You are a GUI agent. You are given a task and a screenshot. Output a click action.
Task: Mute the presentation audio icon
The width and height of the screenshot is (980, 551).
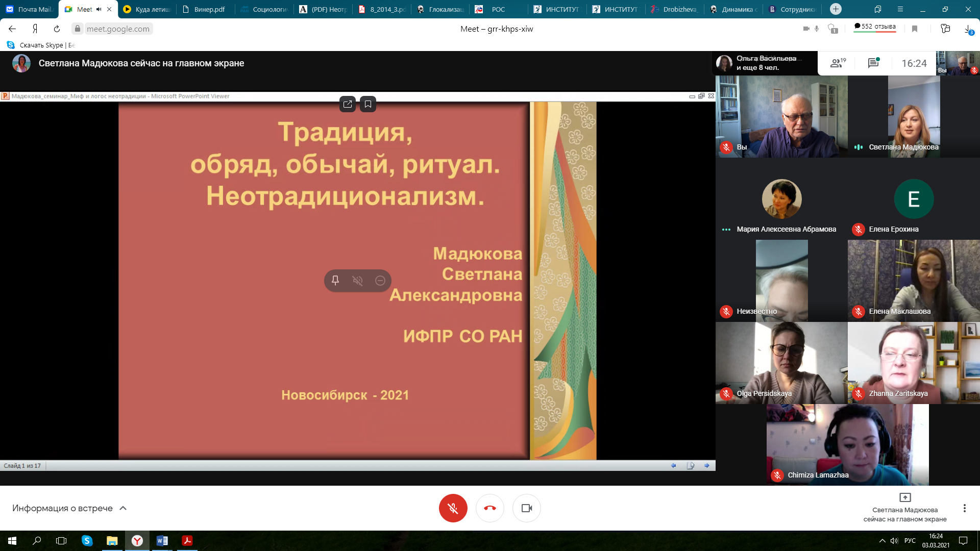click(x=357, y=281)
